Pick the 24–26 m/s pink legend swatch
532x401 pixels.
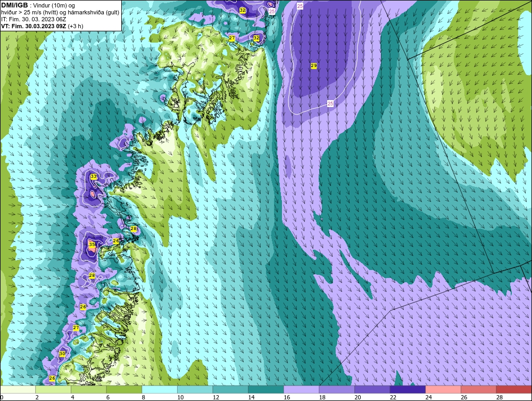(x=443, y=389)
